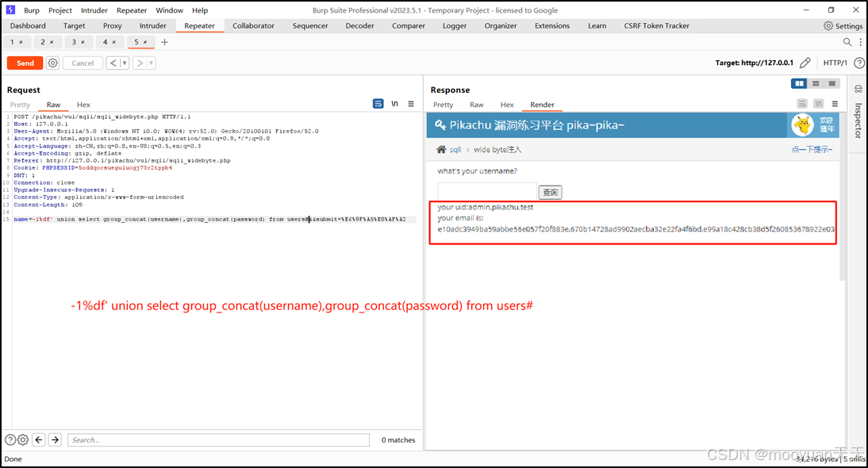Click the 查询 submit button
868x468 pixels.
551,192
